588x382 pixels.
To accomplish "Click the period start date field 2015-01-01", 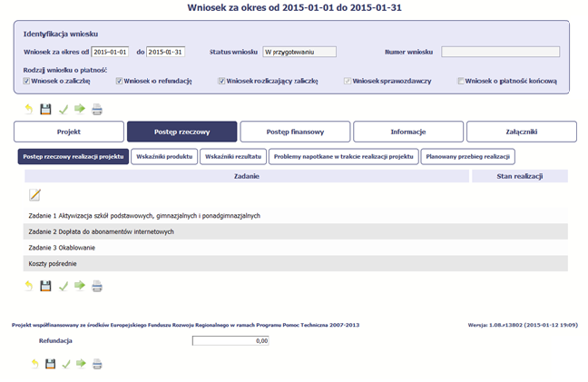I will (x=110, y=52).
